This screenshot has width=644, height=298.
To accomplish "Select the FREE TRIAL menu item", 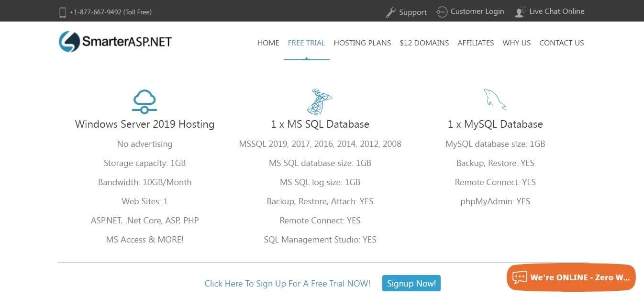I will pos(306,43).
